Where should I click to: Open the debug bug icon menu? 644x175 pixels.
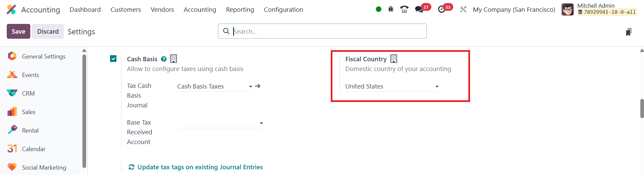[x=391, y=9]
